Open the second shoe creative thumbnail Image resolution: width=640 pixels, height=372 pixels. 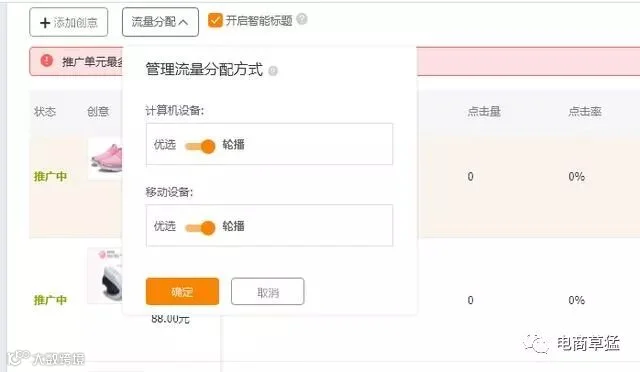coord(105,276)
